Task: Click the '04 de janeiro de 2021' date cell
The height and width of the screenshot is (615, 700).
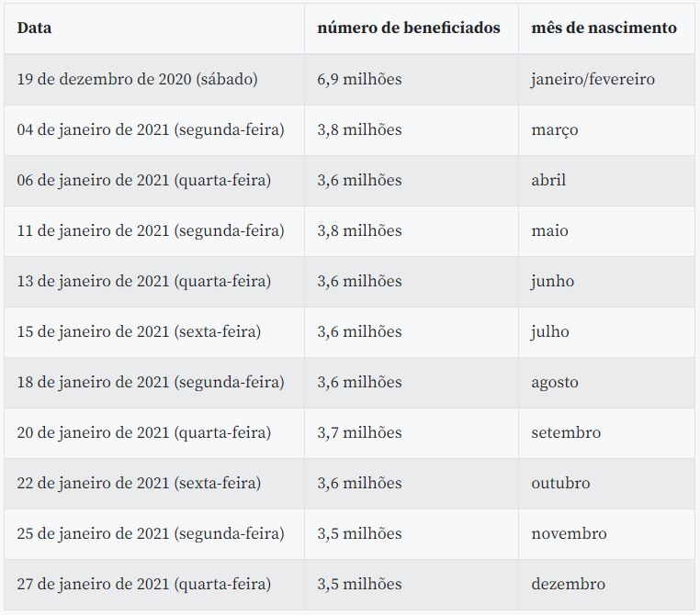Action: [151, 129]
